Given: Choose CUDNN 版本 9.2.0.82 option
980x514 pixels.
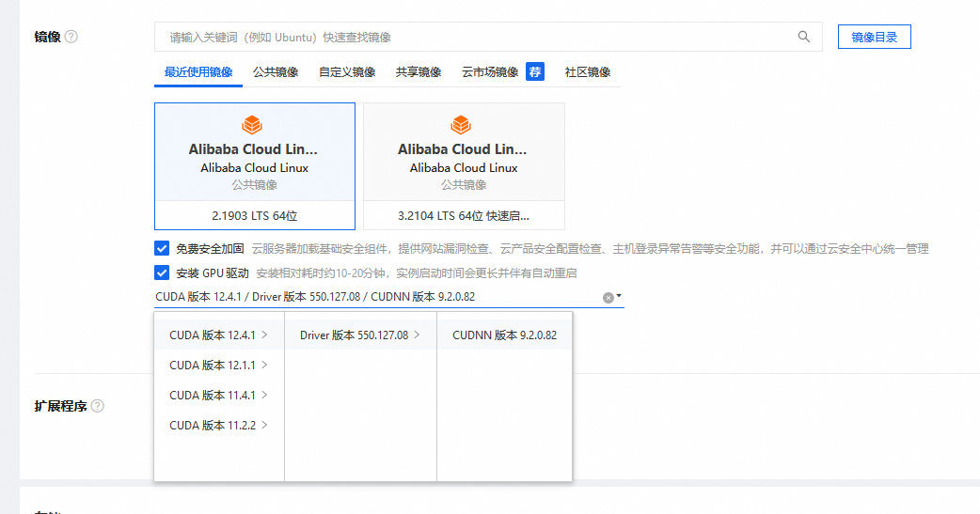Looking at the screenshot, I should [504, 335].
